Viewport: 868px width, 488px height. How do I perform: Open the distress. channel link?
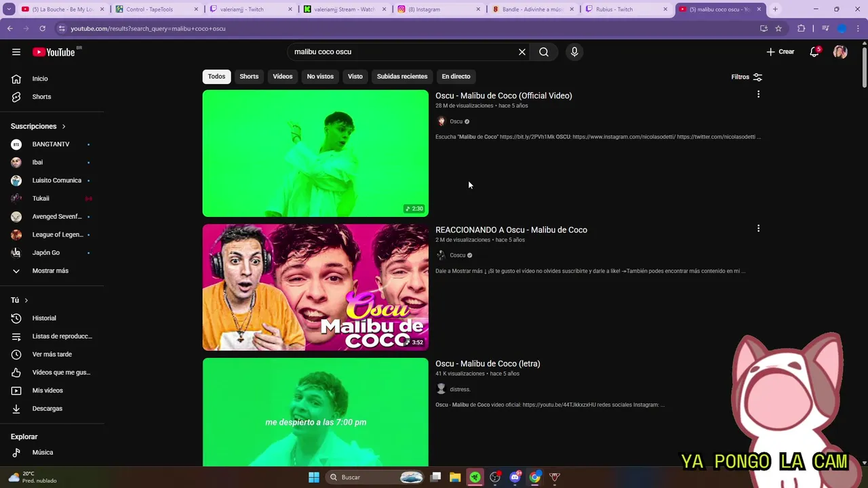coord(460,390)
